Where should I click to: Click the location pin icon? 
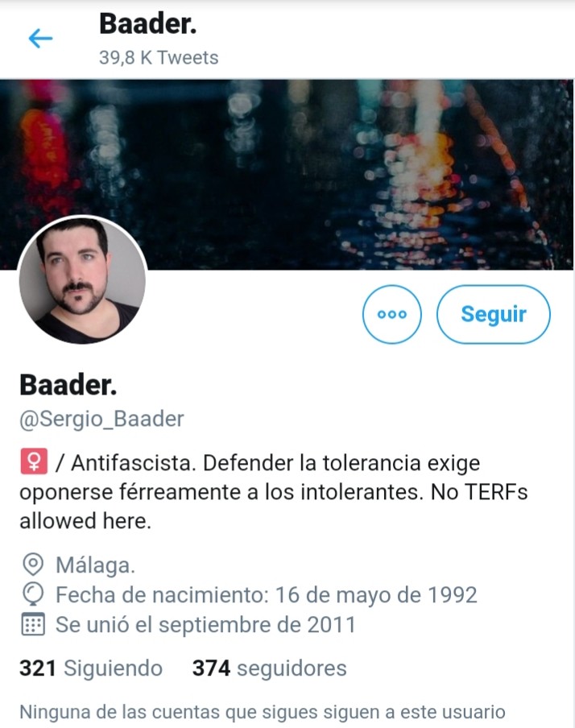coord(33,565)
